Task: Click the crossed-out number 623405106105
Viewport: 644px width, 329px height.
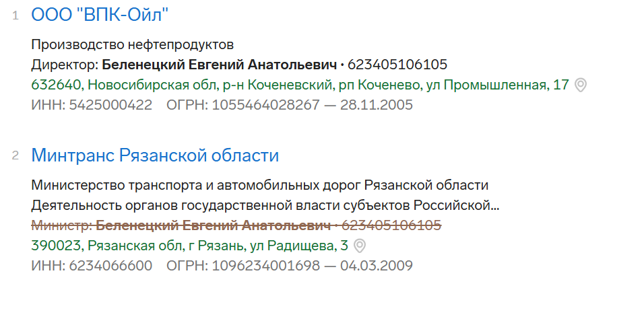Action: (391, 225)
